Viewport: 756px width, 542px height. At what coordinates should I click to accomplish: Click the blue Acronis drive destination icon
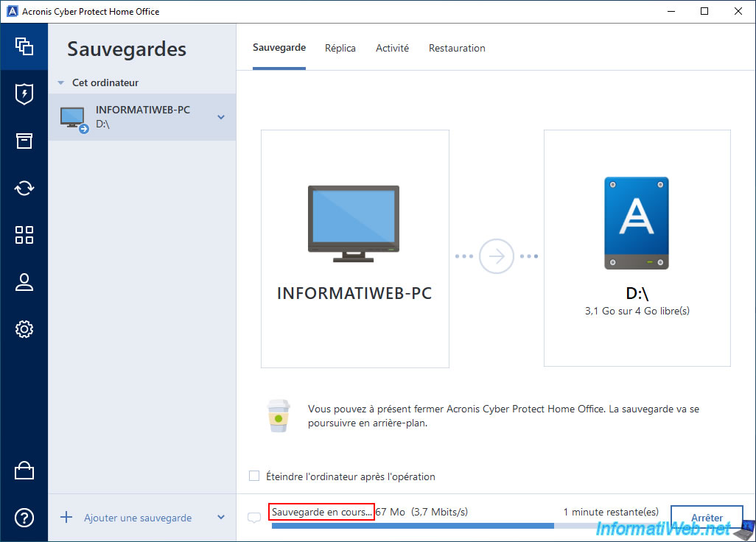click(637, 222)
